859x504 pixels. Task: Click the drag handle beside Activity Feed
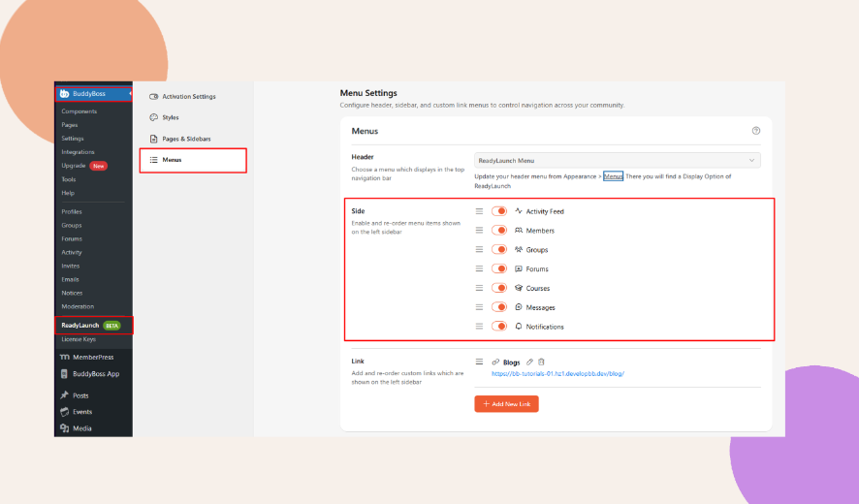point(479,211)
